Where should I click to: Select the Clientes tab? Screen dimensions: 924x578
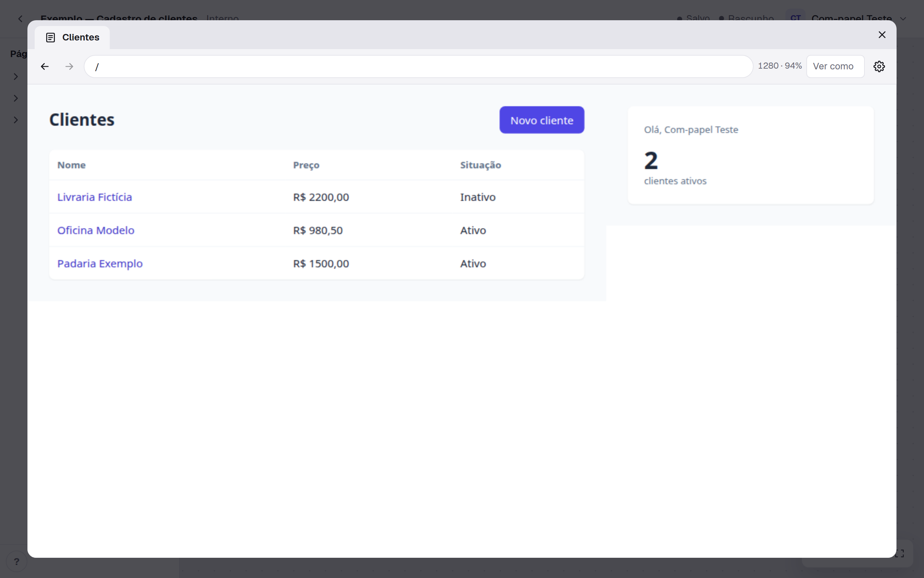73,38
